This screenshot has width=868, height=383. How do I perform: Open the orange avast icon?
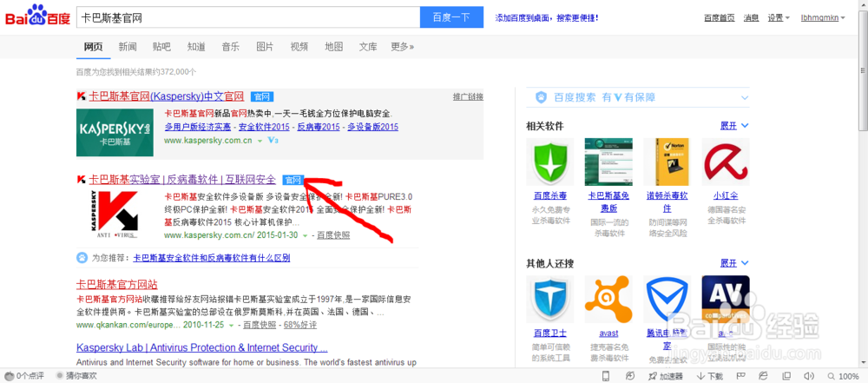[x=609, y=300]
